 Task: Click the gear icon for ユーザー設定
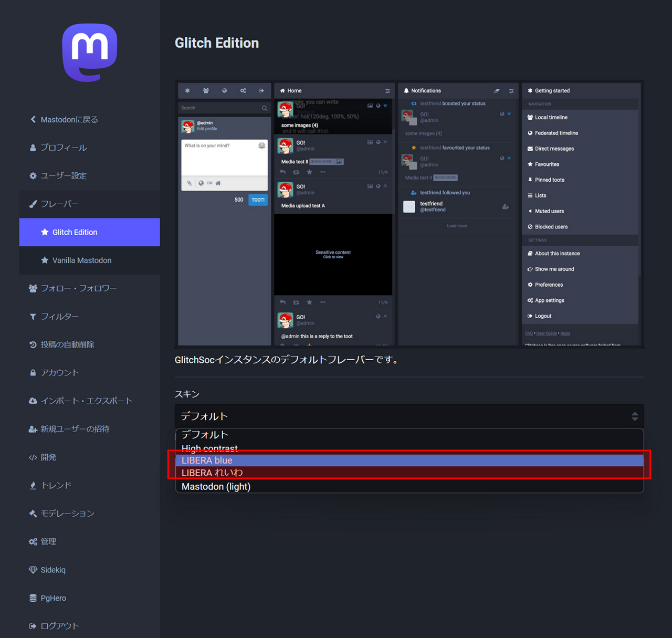pyautogui.click(x=33, y=176)
